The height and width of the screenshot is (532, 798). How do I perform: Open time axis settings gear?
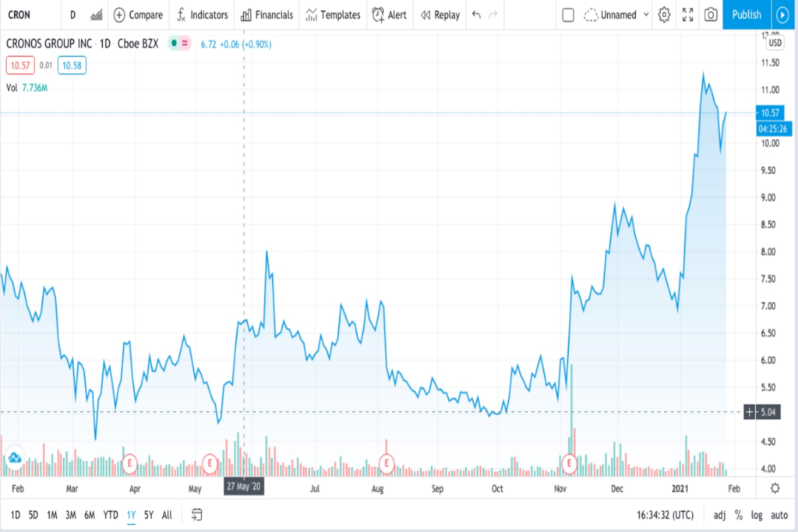click(775, 488)
